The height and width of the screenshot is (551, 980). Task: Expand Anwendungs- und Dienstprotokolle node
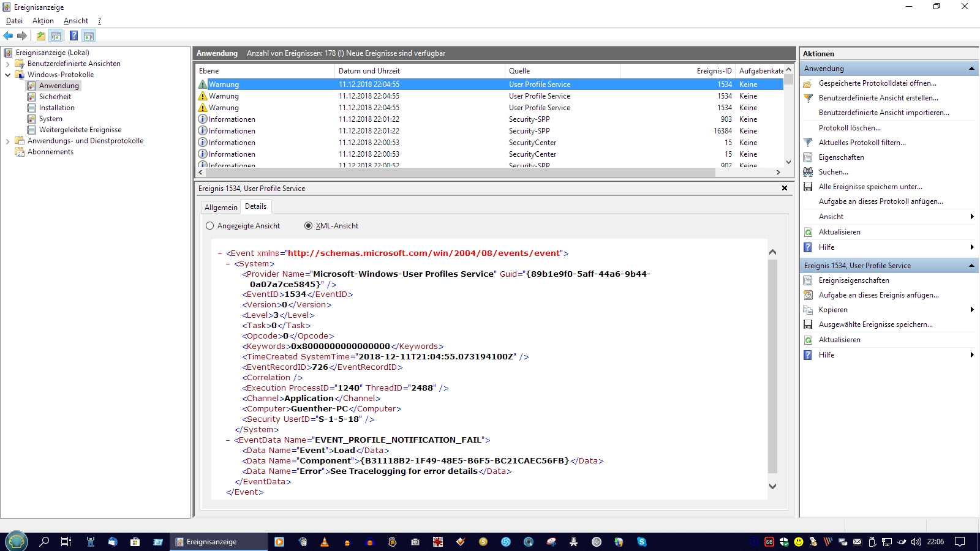[7, 141]
